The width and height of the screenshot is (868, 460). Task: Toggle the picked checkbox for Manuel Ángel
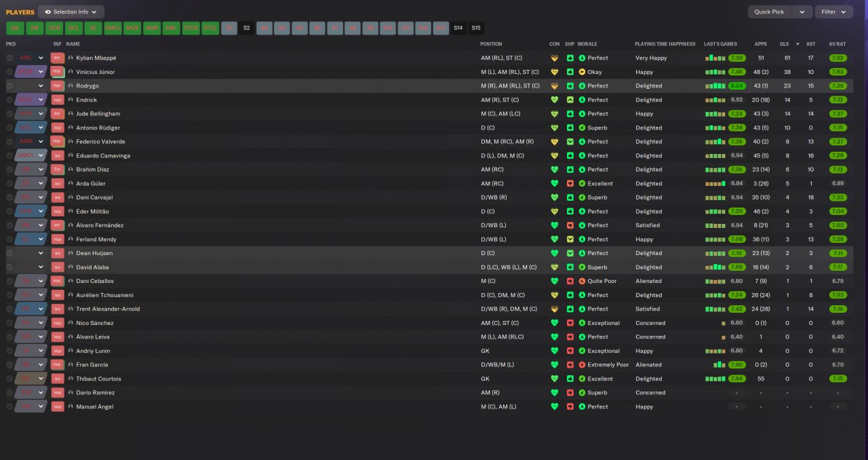click(9, 406)
